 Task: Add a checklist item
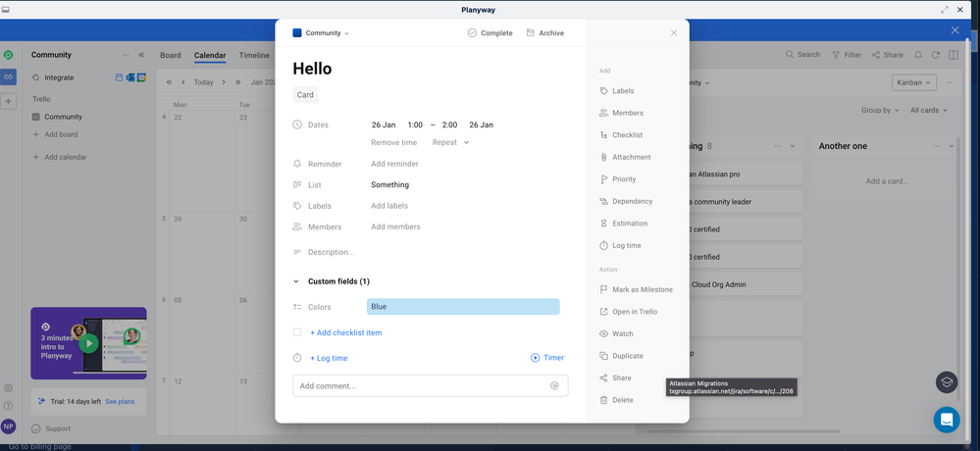click(x=345, y=333)
